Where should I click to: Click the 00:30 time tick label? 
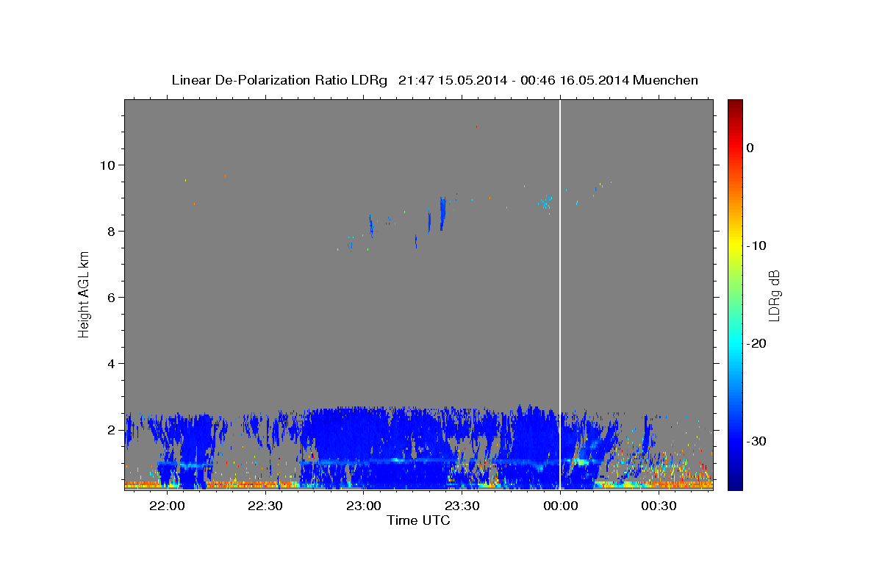[659, 506]
